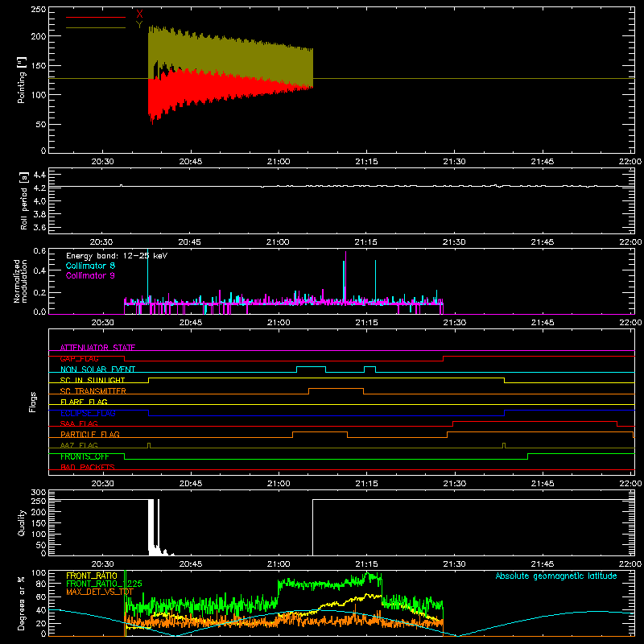
Task: Click the "Quality" vertical axis title
Action: tap(22, 522)
